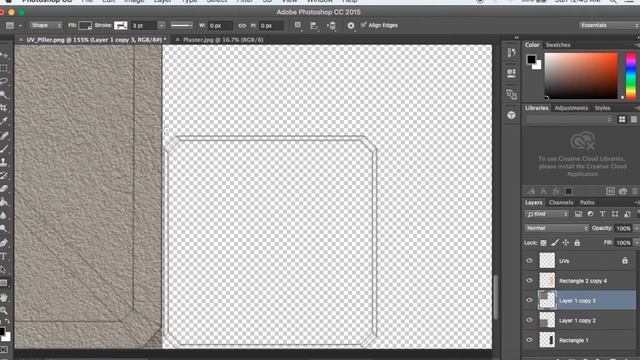Select the Type tool

(4, 256)
